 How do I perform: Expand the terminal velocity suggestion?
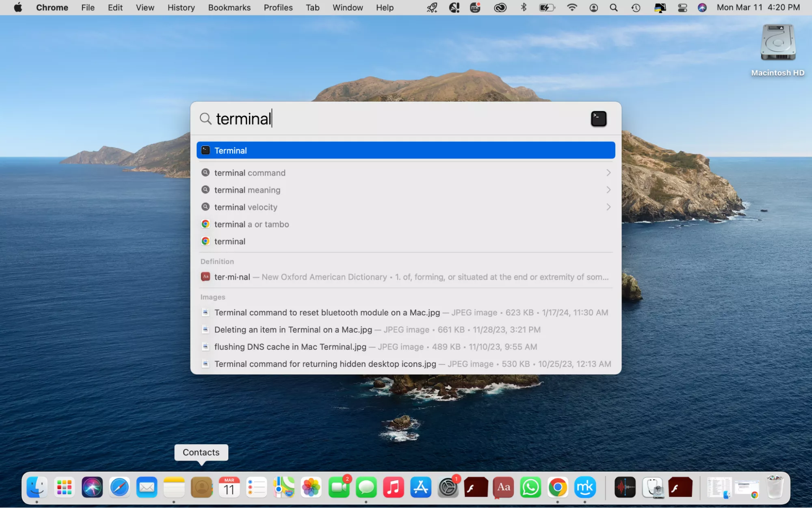(608, 207)
